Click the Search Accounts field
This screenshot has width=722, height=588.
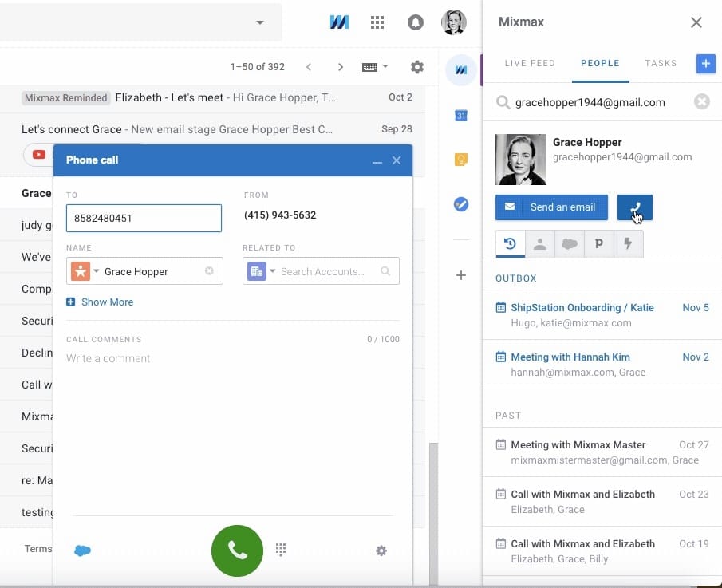point(322,272)
